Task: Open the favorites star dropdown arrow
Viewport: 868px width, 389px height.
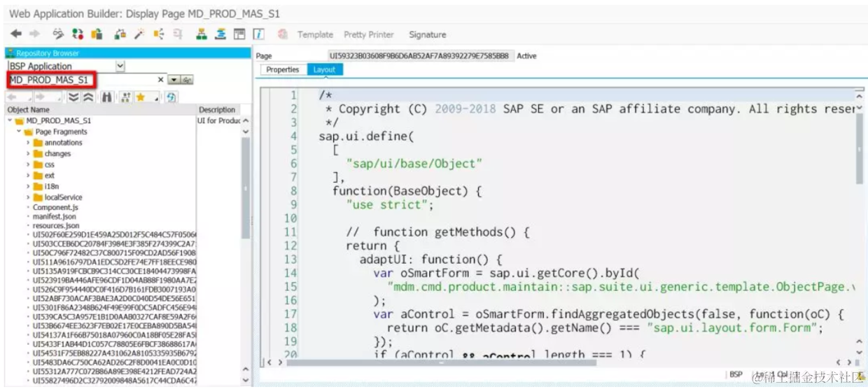Action: point(156,99)
